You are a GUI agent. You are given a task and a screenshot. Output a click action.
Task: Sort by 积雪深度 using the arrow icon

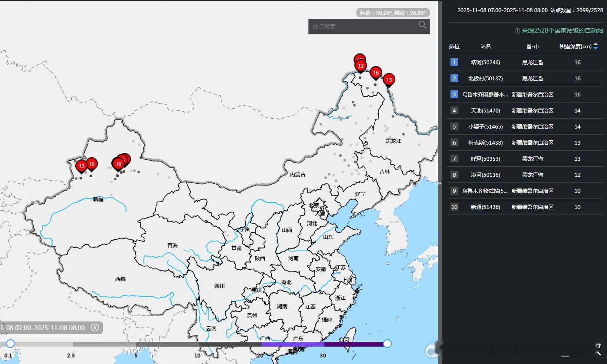pyautogui.click(x=596, y=46)
